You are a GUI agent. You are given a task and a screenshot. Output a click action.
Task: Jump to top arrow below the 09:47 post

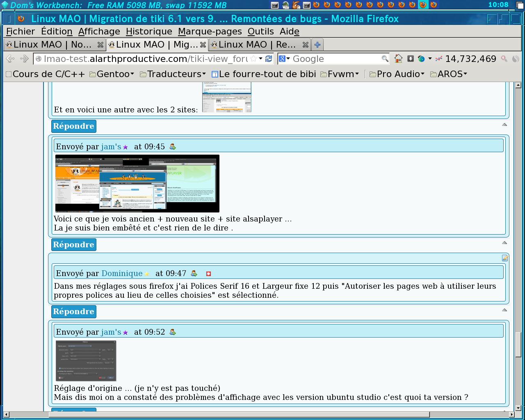click(504, 310)
